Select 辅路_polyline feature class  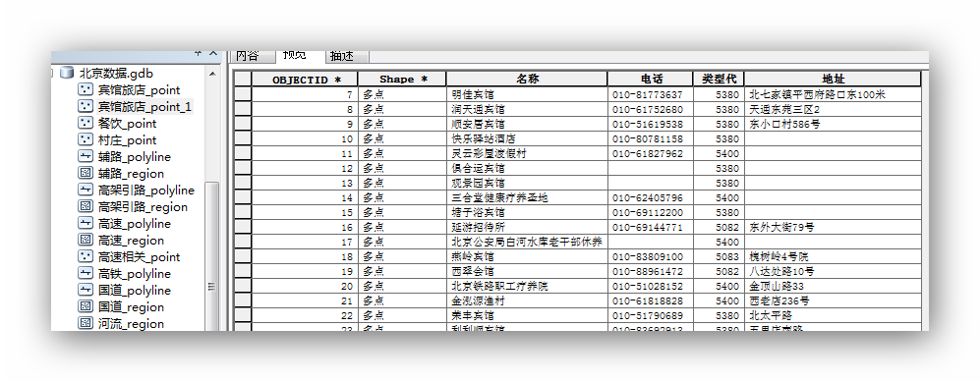tap(135, 157)
